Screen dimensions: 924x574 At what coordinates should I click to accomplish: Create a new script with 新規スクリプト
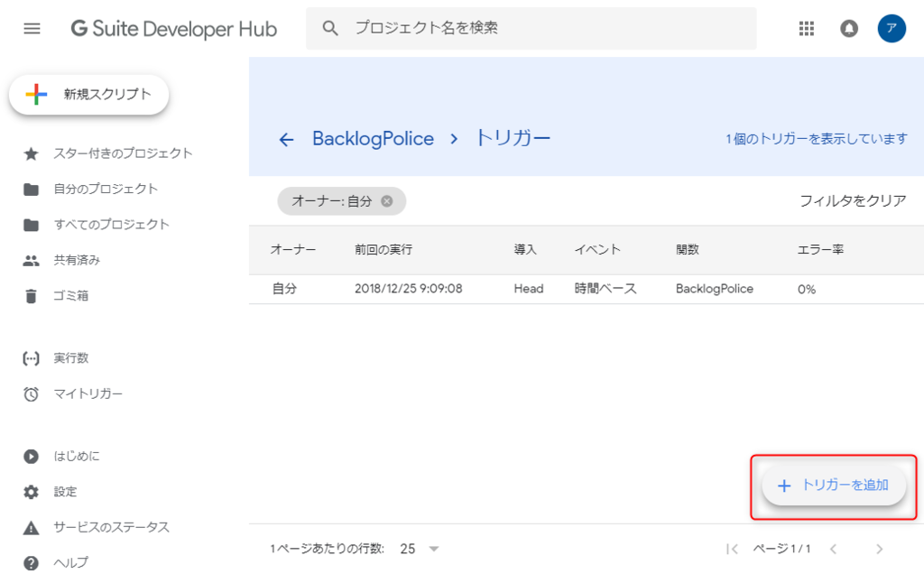tap(89, 94)
